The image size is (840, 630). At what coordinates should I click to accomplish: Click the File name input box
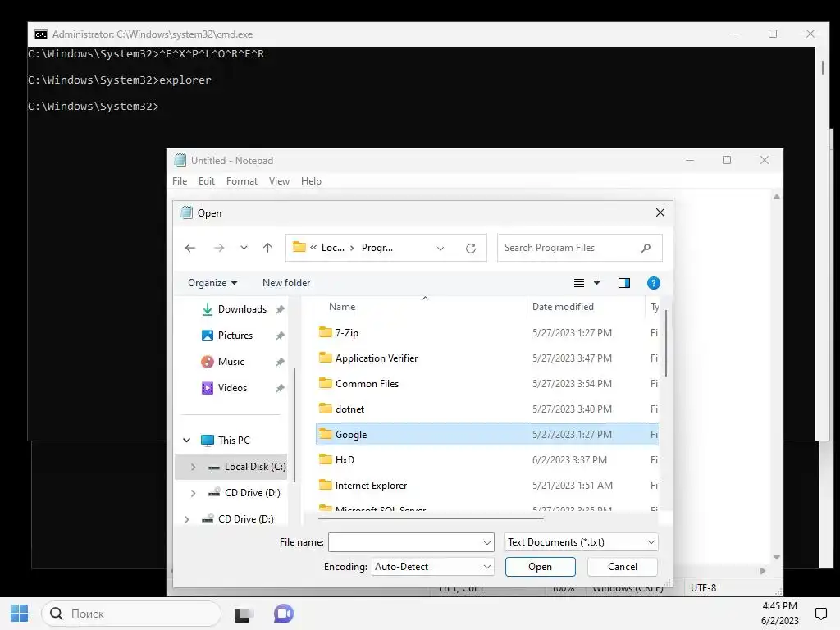pos(406,542)
